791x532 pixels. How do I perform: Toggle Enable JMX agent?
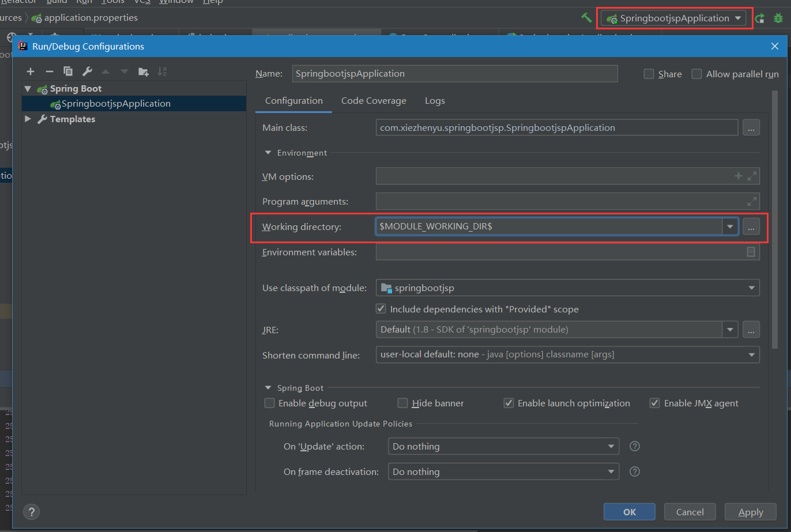click(x=654, y=403)
